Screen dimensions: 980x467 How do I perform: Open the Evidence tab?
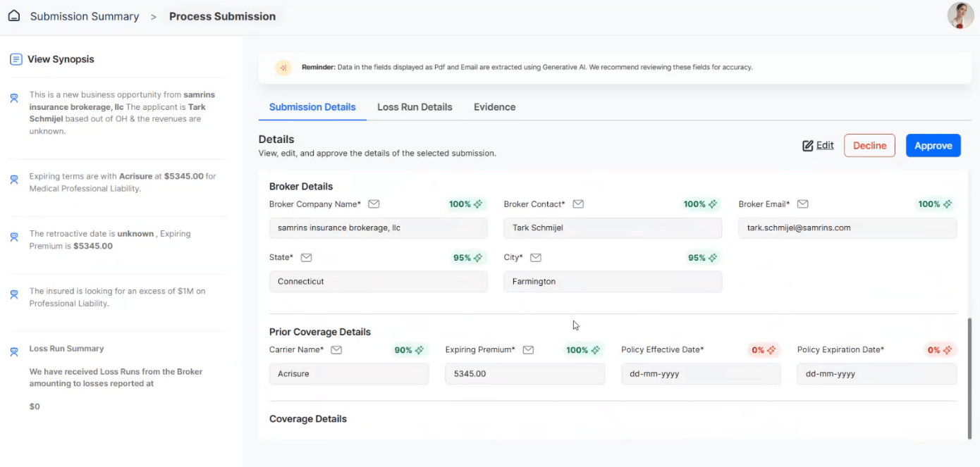coord(494,107)
